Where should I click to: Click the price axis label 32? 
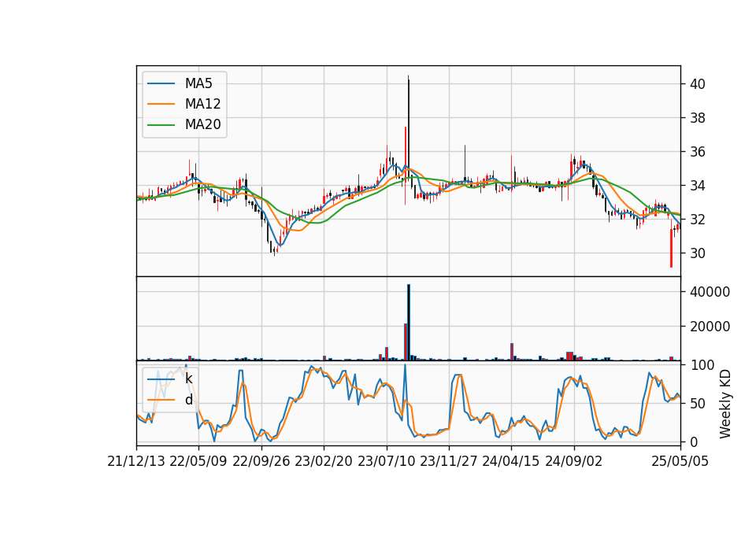pyautogui.click(x=697, y=220)
